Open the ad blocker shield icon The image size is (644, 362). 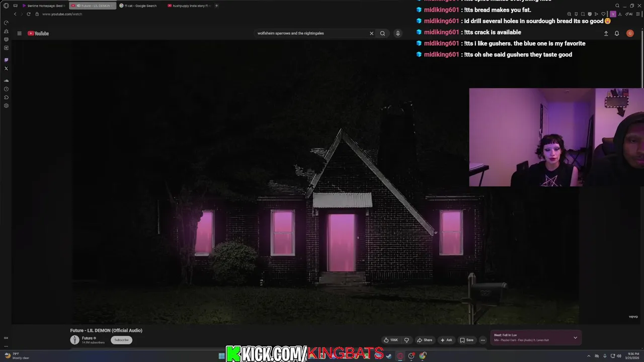590,14
